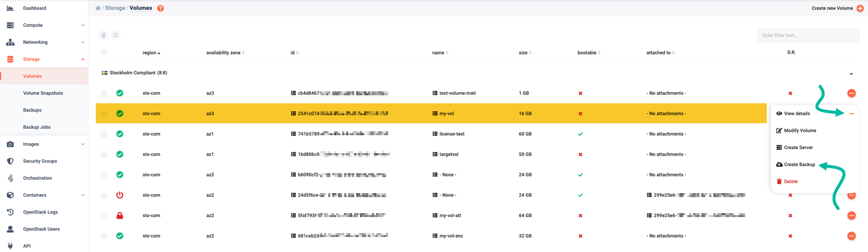Click the trash delete icon above table

point(103,35)
